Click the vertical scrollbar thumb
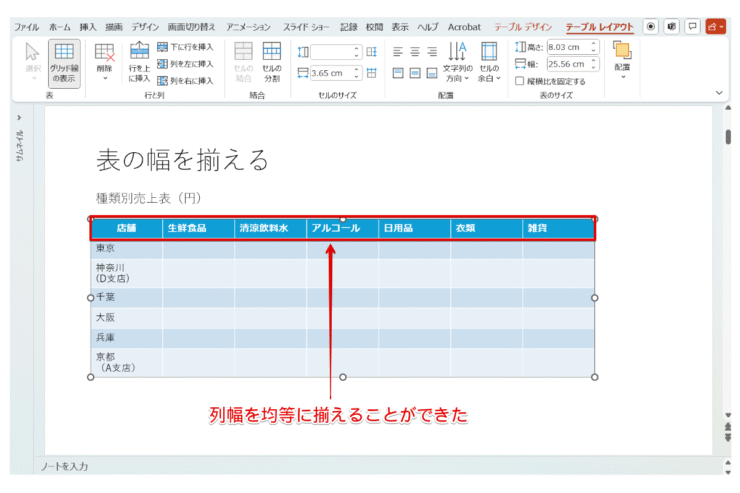Screen dimensions: 740x493 tap(728, 137)
